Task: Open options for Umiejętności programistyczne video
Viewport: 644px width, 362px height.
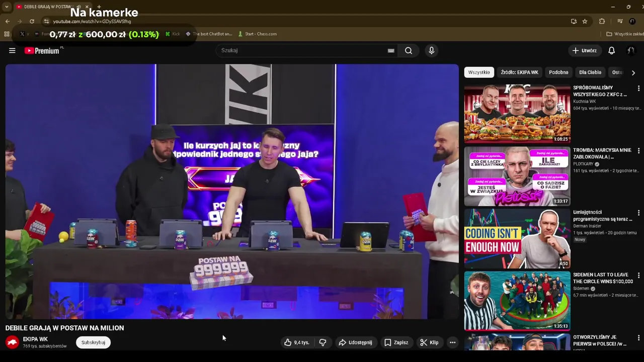Action: click(x=638, y=213)
